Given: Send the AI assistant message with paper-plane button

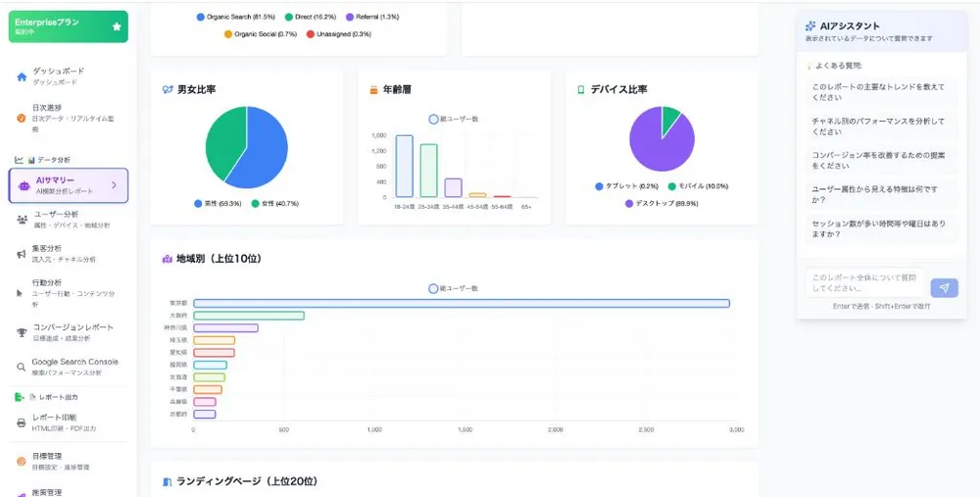Looking at the screenshot, I should [944, 287].
